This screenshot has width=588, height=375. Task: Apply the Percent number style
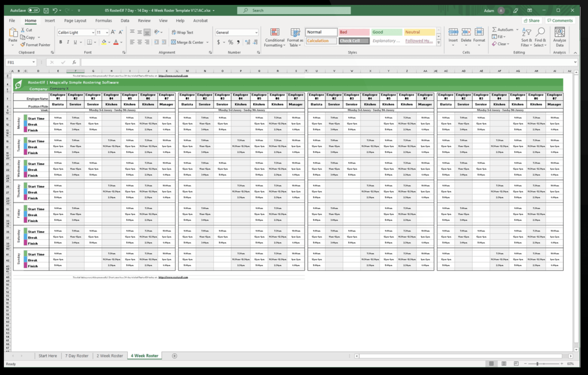230,42
